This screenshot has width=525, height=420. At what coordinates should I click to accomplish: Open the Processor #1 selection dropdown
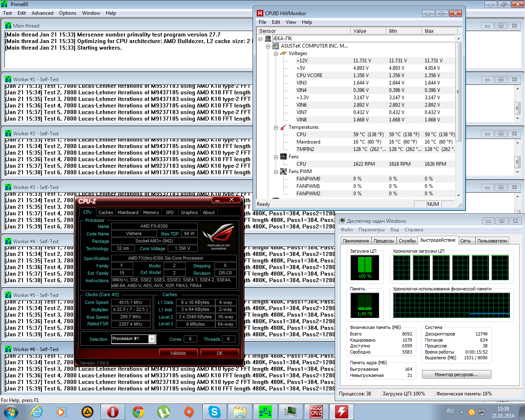pos(152,339)
